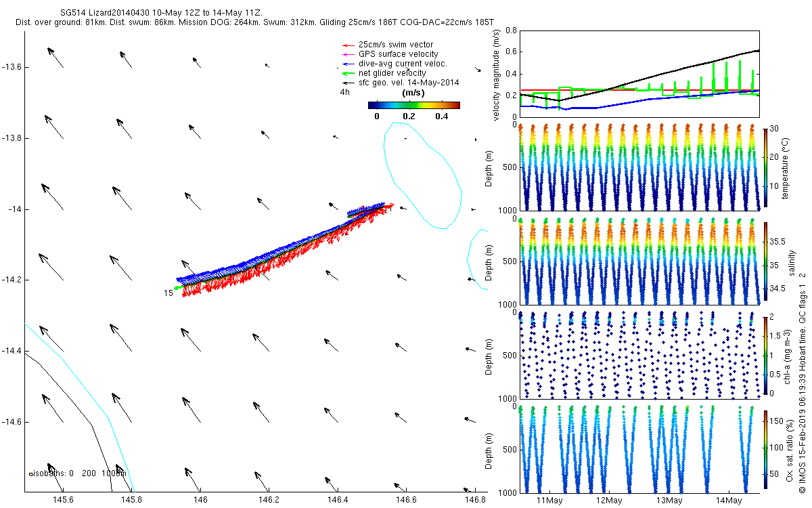This screenshot has width=812, height=508.
Task: Click the velocity magnitude plot panel
Action: point(639,74)
